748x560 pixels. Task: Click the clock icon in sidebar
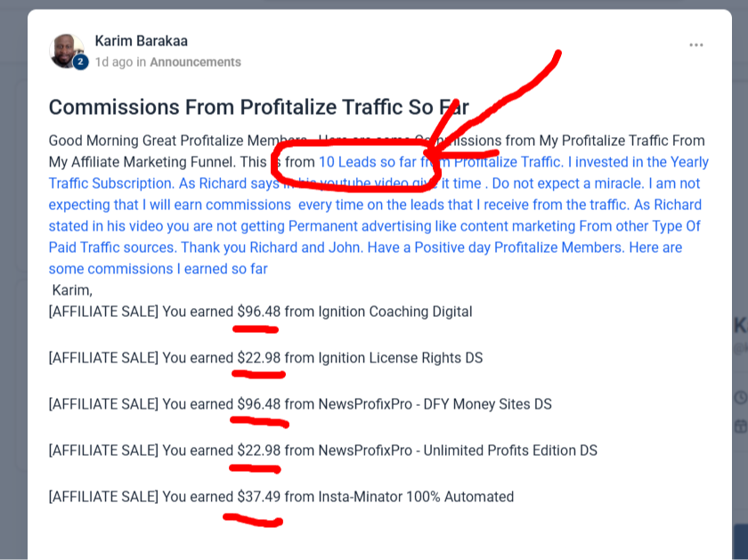tap(741, 397)
